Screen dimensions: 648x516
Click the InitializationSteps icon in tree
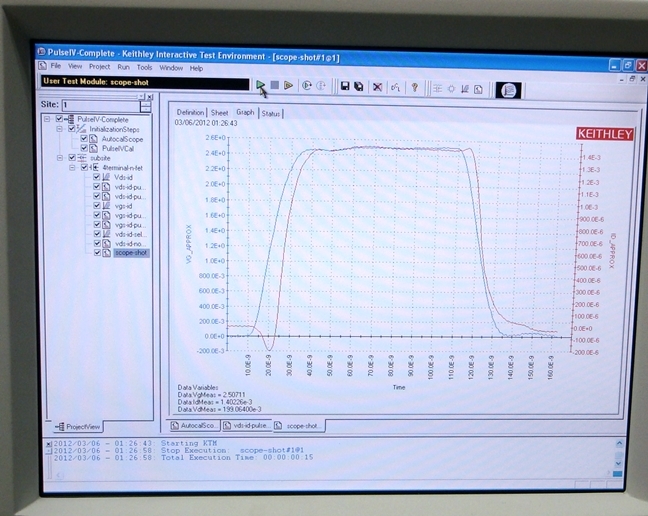tap(81, 129)
